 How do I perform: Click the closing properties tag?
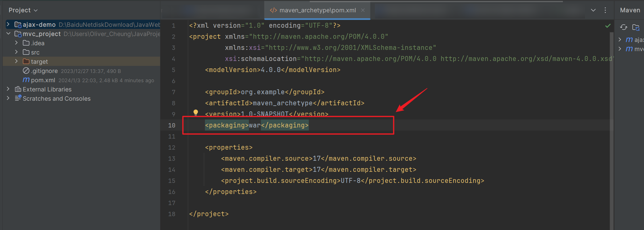click(230, 192)
